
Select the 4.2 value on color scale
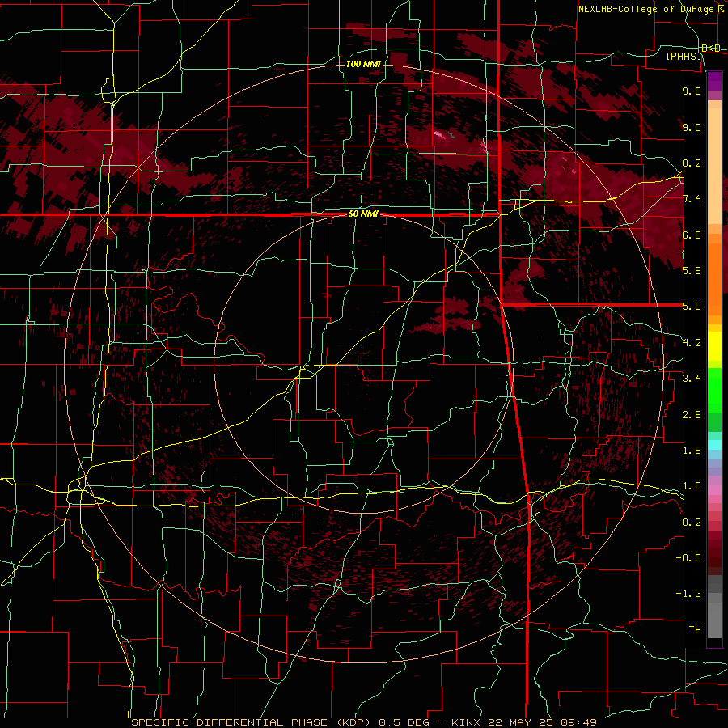[x=692, y=343]
